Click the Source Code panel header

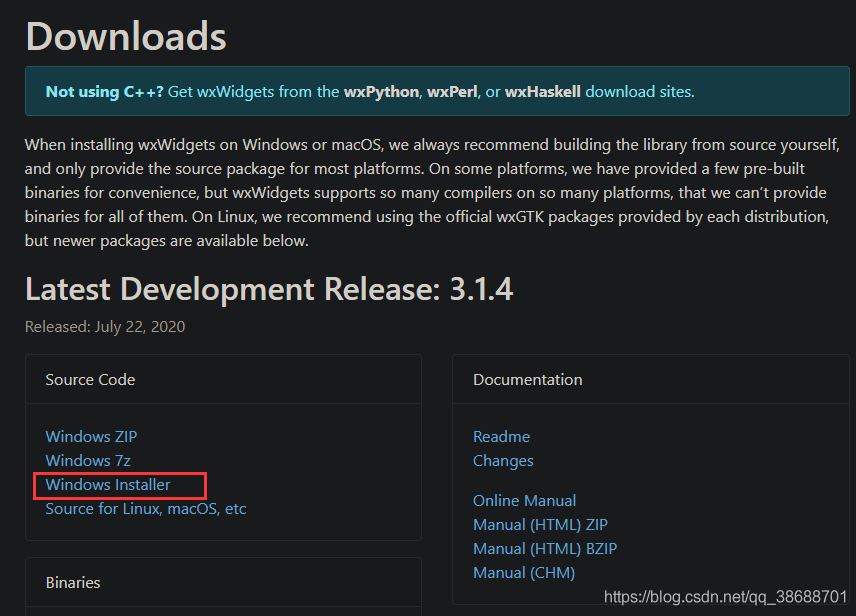tap(223, 380)
